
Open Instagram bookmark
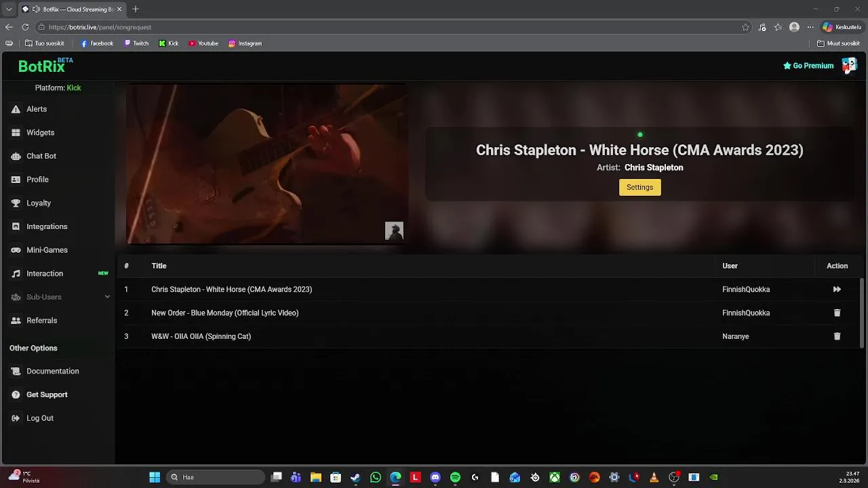click(x=245, y=43)
